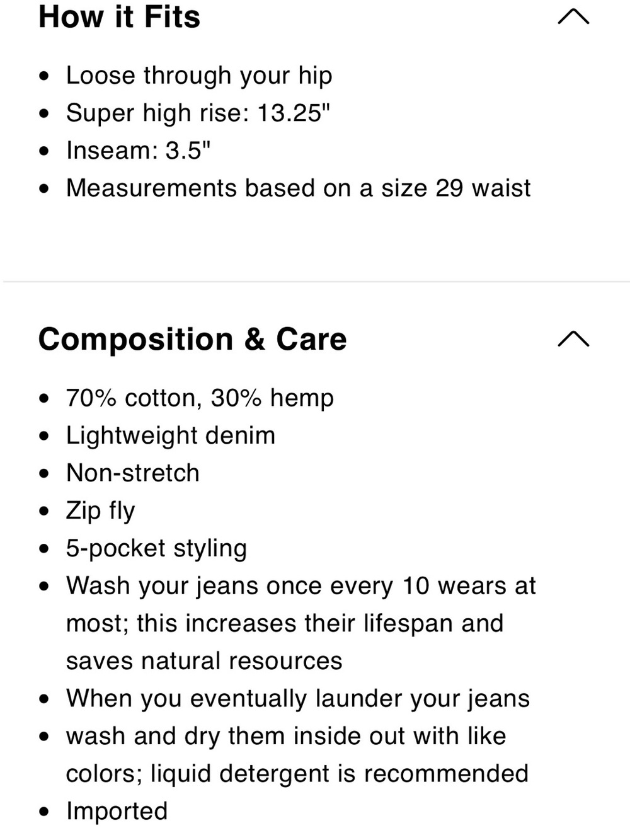Click the Inseam 3.5" bullet item

point(139,151)
